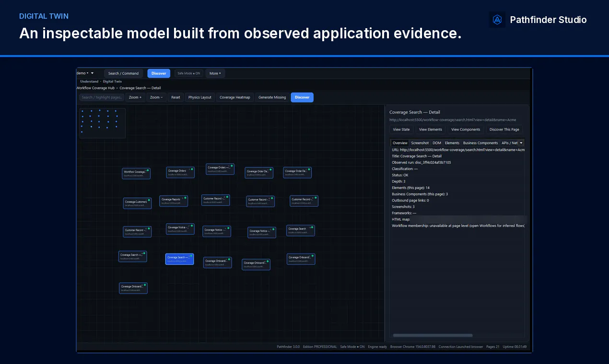Go to the Understand breadcrumb

(x=89, y=81)
